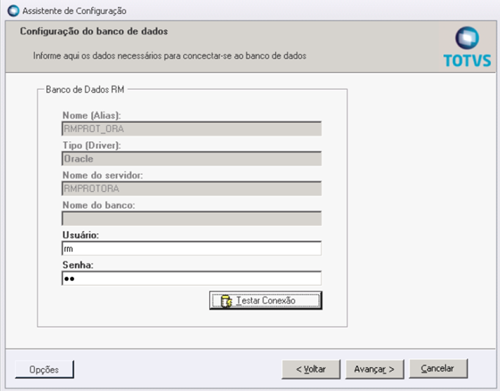Click the Nome do servidor field RMPROTORA
Screen dimensions: 500x391
coord(192,189)
